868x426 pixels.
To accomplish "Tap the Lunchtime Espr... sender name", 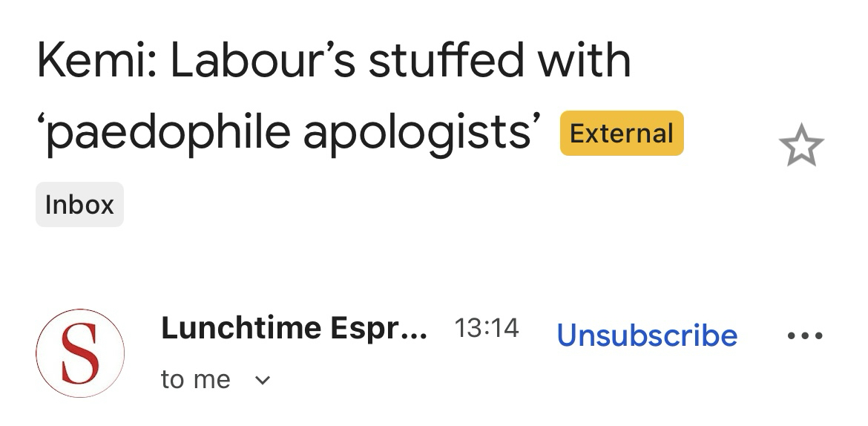I will 294,328.
